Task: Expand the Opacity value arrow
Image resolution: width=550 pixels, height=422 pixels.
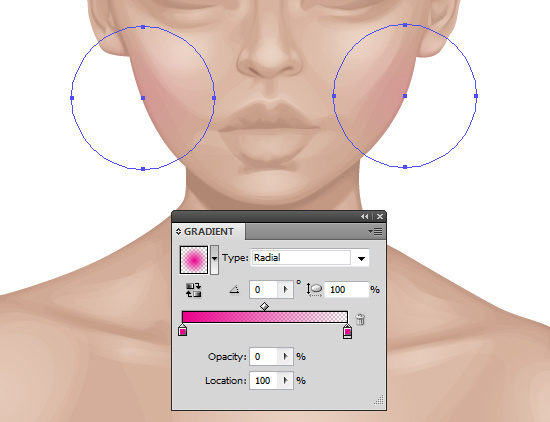Action: pos(286,357)
